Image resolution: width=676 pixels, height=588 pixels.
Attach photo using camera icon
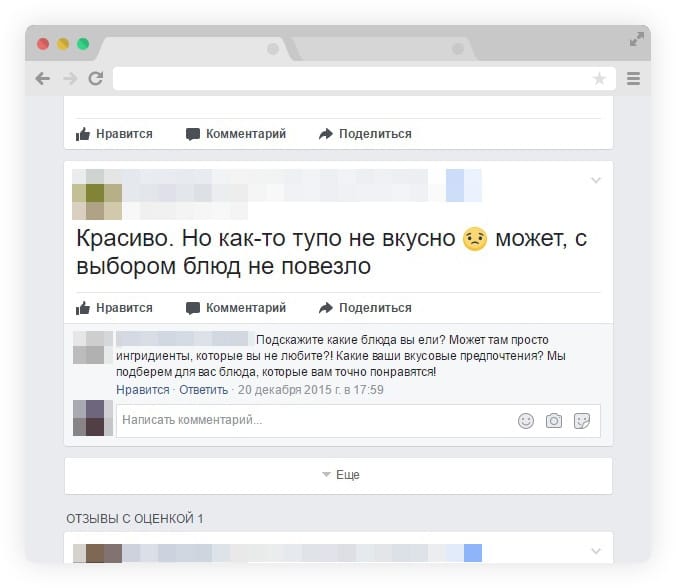point(554,421)
